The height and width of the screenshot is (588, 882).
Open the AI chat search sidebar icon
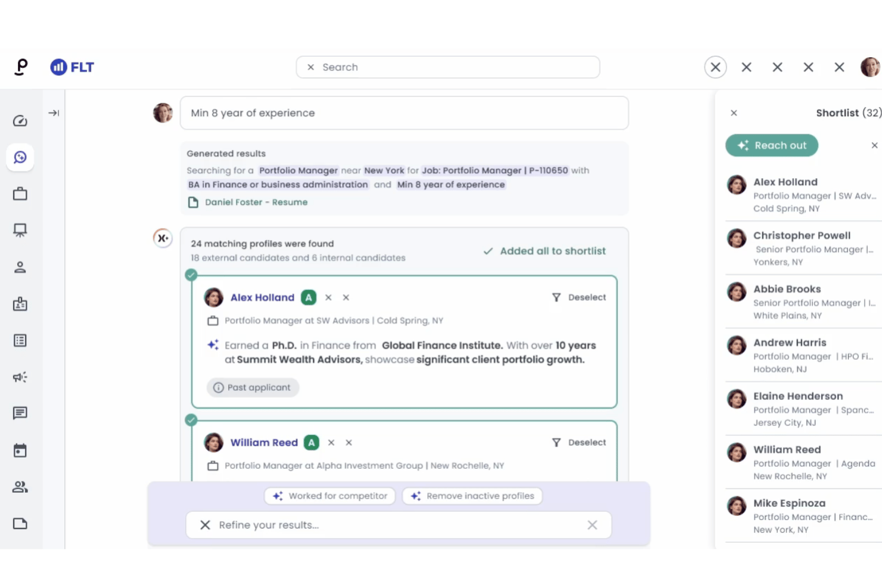tap(20, 157)
